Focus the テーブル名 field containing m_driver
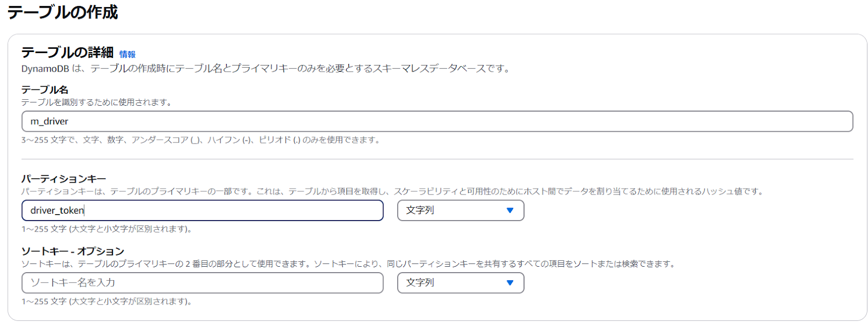 point(437,121)
